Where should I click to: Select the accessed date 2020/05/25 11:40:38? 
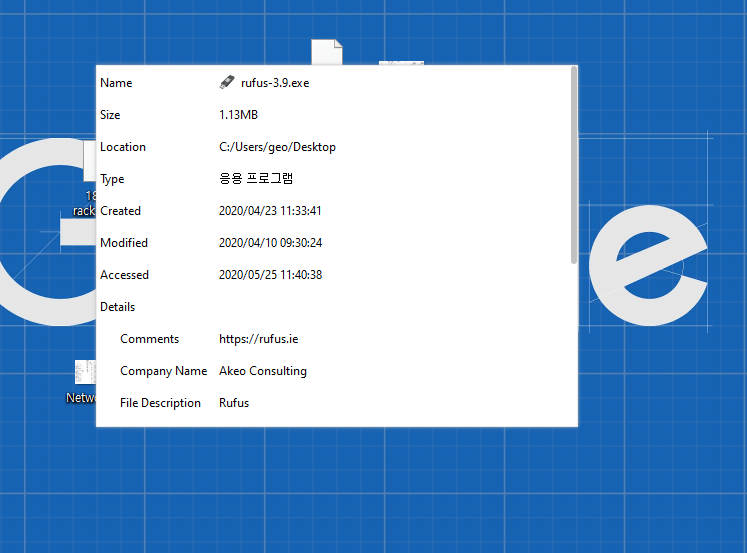270,275
